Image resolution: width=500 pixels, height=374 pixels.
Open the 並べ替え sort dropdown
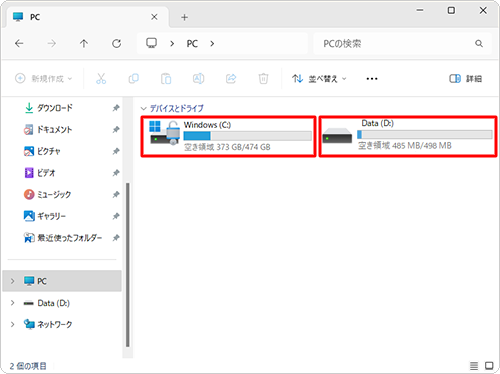click(319, 79)
